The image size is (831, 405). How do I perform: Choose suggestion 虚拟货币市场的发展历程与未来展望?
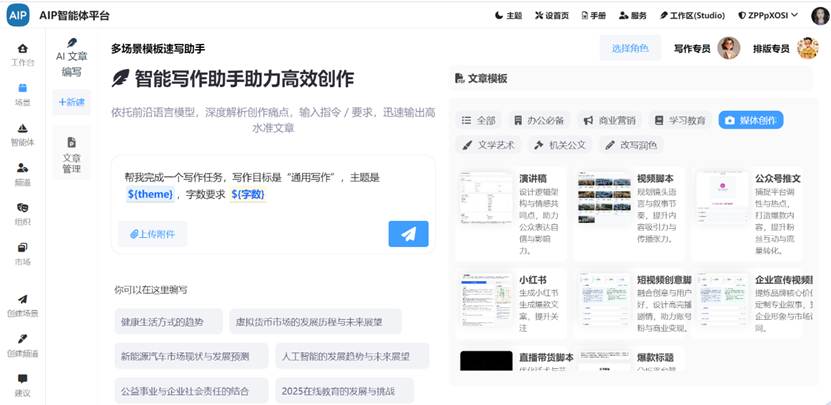coord(315,322)
